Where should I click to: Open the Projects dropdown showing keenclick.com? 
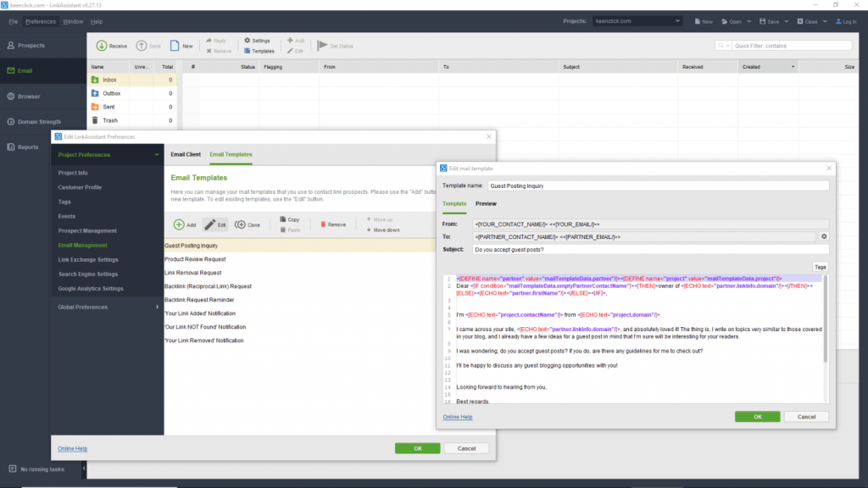(637, 21)
